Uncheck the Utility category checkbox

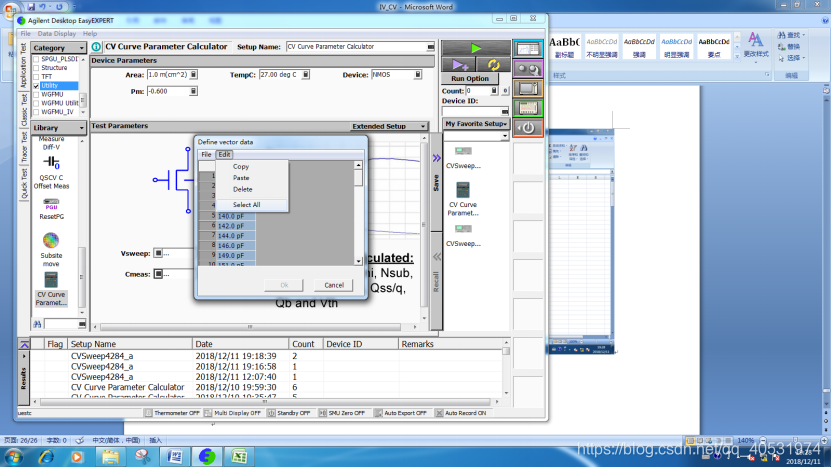coord(36,85)
